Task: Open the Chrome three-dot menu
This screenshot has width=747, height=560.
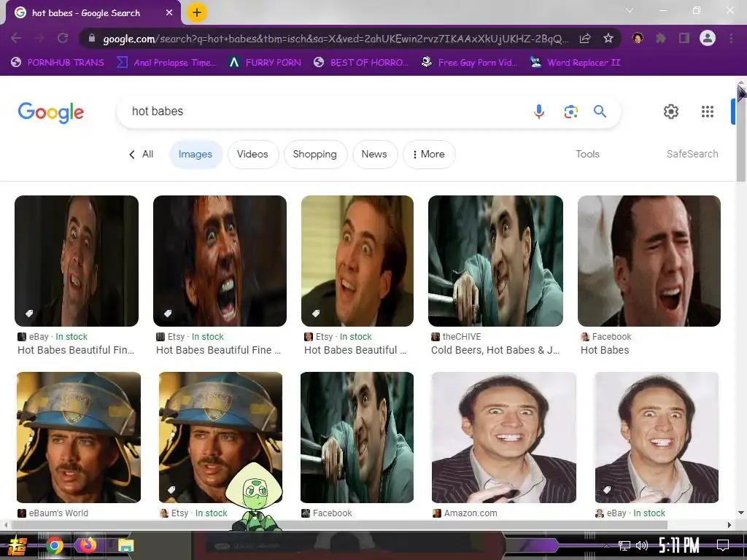Action: pos(731,38)
